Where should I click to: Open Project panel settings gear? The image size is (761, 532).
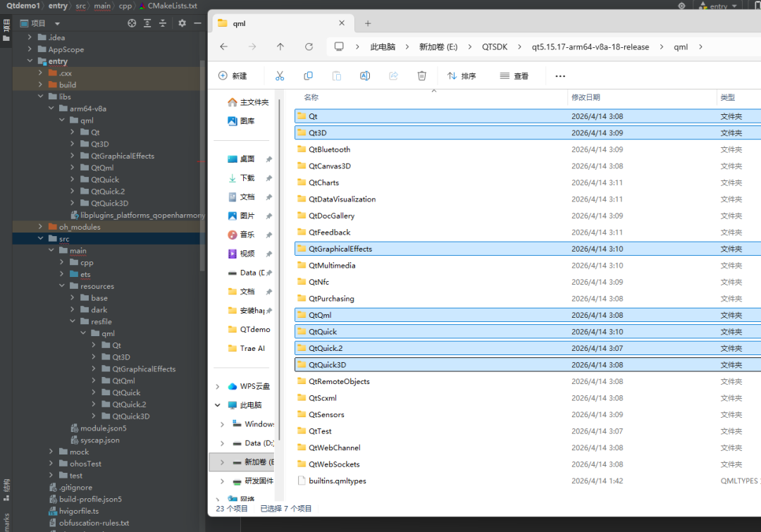(182, 23)
